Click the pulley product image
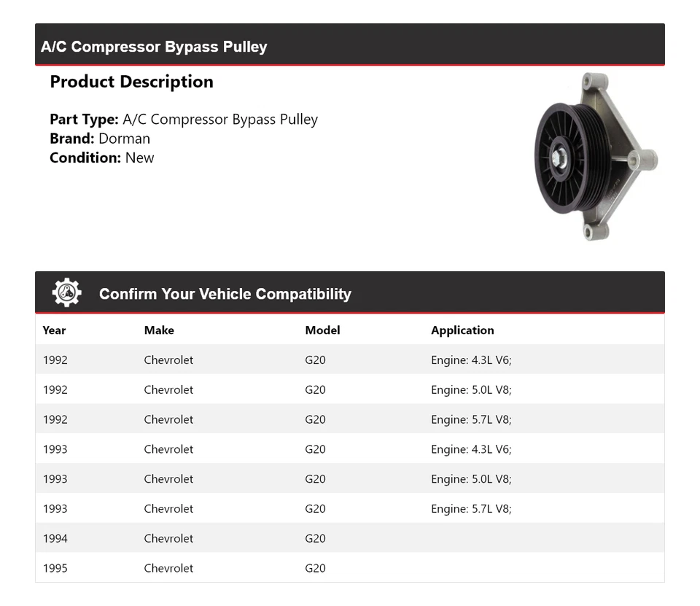 [595, 157]
